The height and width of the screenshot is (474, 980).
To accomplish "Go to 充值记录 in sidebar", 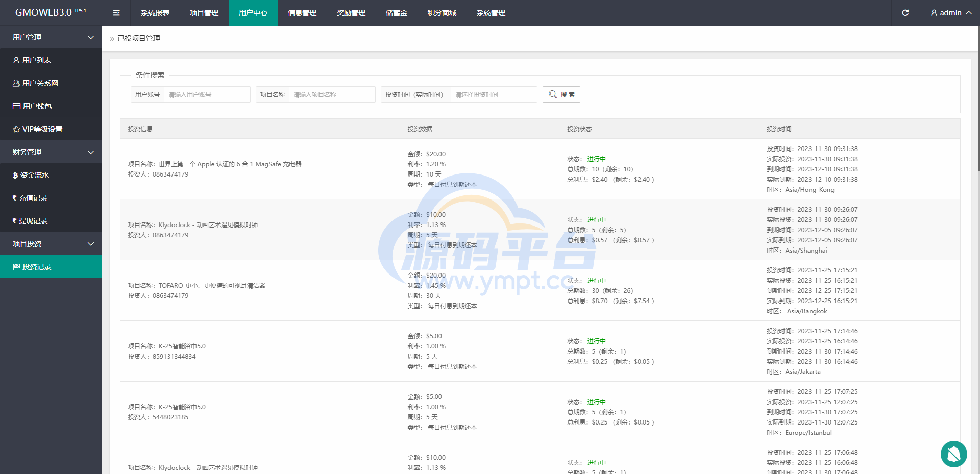I will [51, 198].
